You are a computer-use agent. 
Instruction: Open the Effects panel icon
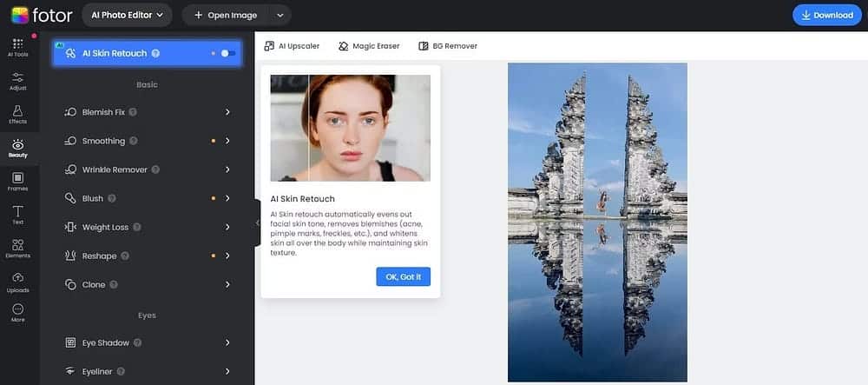tap(17, 115)
